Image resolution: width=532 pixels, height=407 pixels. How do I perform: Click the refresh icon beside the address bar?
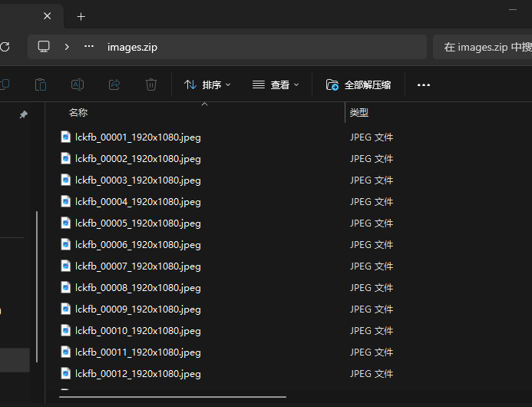point(5,47)
